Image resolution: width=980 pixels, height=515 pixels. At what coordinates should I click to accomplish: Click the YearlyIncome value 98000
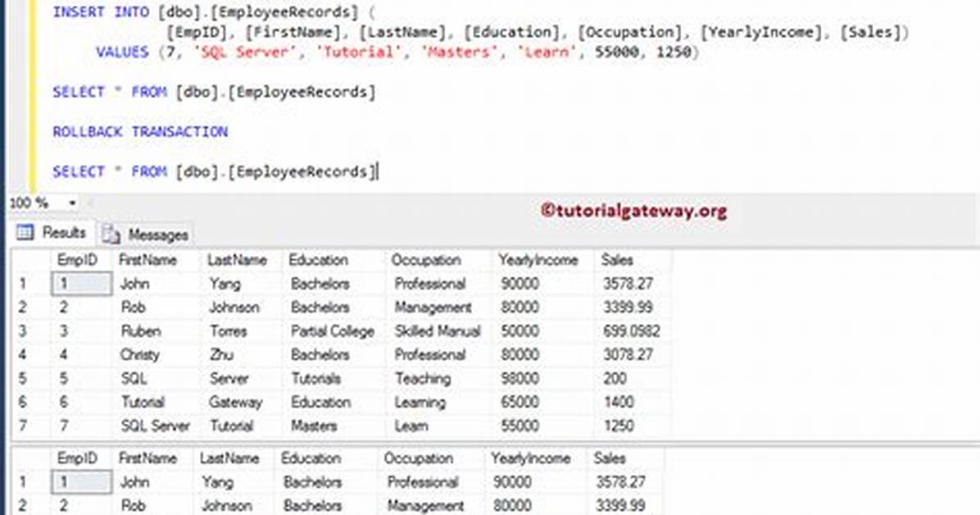520,379
